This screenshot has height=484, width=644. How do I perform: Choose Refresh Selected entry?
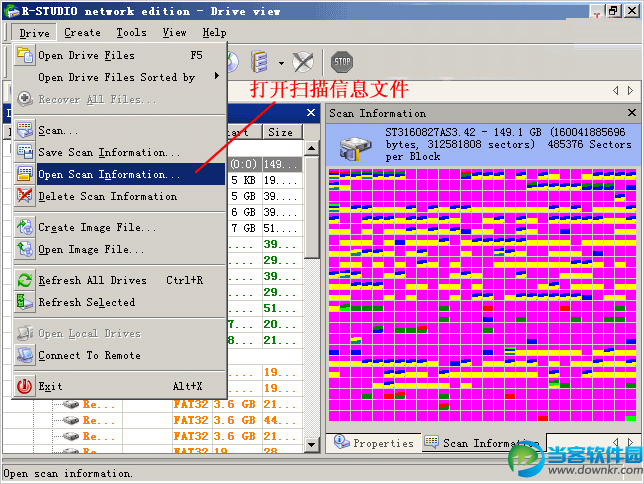tap(120, 302)
